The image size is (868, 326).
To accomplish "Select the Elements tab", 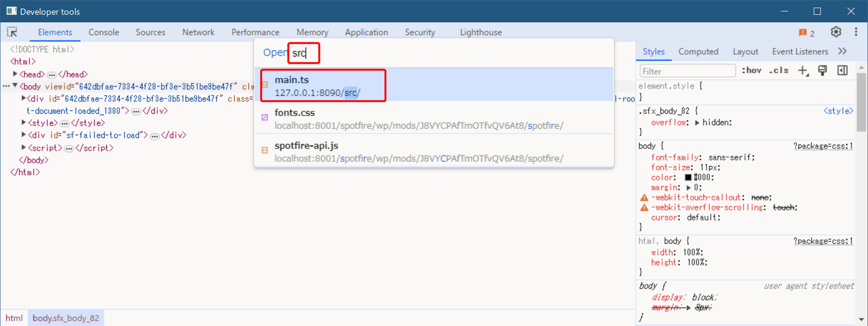I will 55,32.
